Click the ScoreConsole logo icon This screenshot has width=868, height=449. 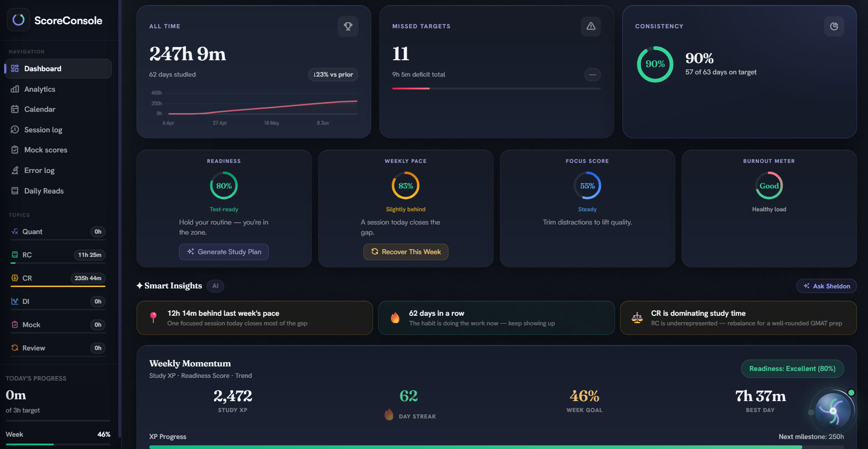[18, 20]
